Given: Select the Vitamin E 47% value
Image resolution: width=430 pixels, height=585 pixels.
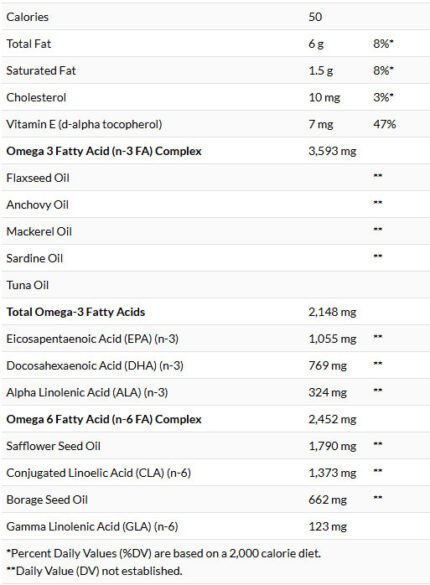Looking at the screenshot, I should [x=385, y=124].
